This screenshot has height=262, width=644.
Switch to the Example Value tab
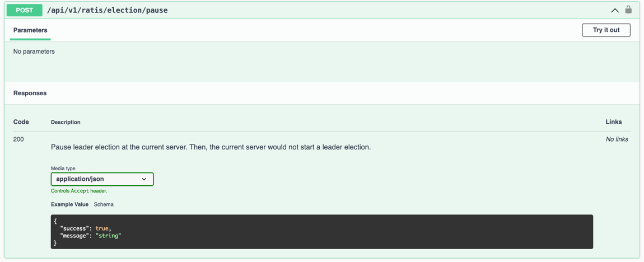(69, 204)
